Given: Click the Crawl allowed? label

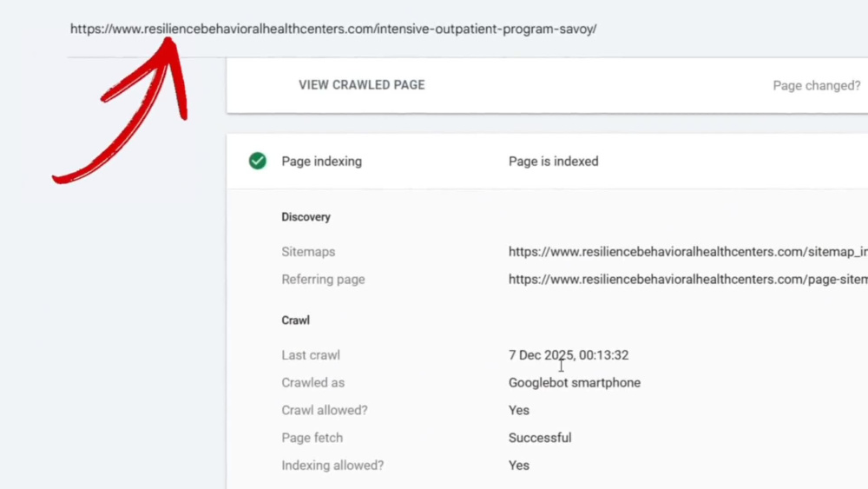Looking at the screenshot, I should pos(325,410).
